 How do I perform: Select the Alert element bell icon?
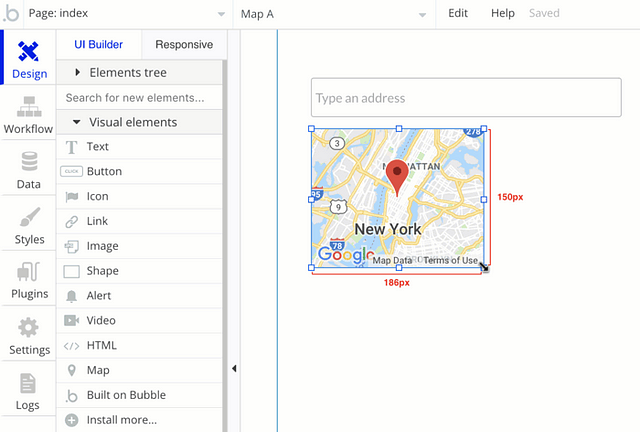[71, 296]
